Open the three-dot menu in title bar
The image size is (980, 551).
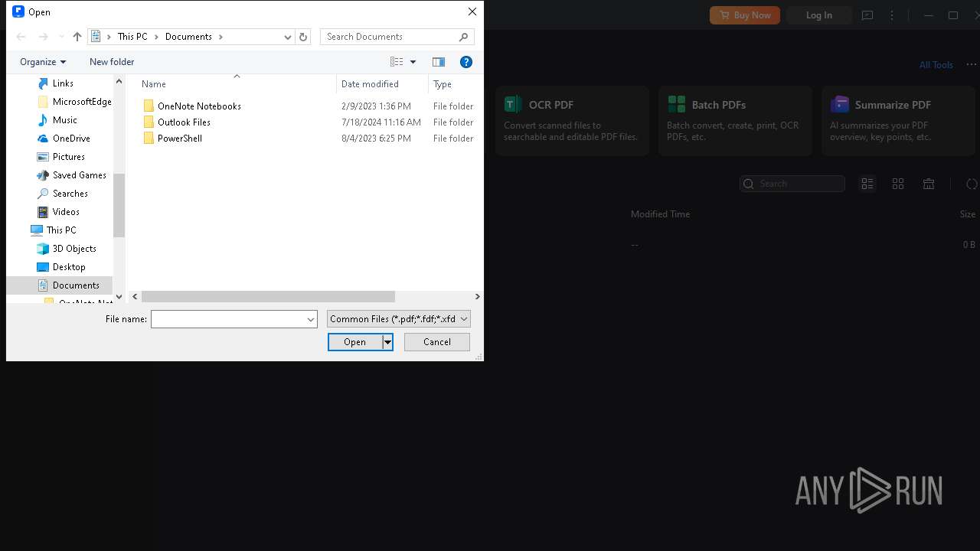coord(892,15)
